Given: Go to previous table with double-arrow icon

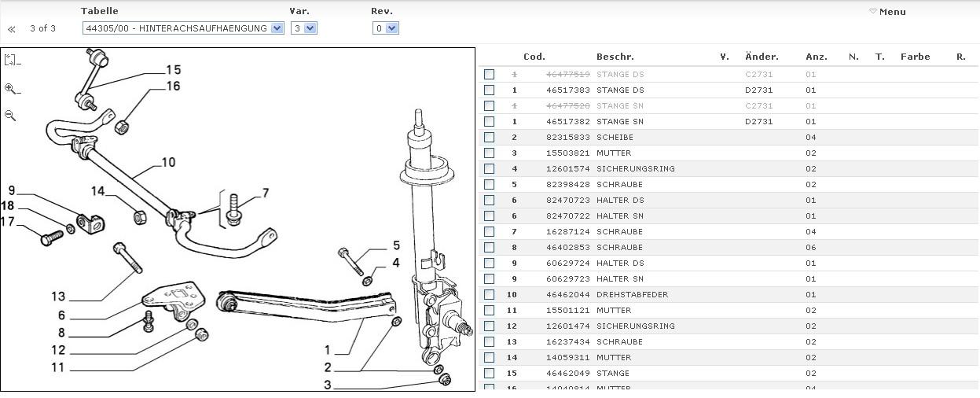Looking at the screenshot, I should tap(12, 29).
